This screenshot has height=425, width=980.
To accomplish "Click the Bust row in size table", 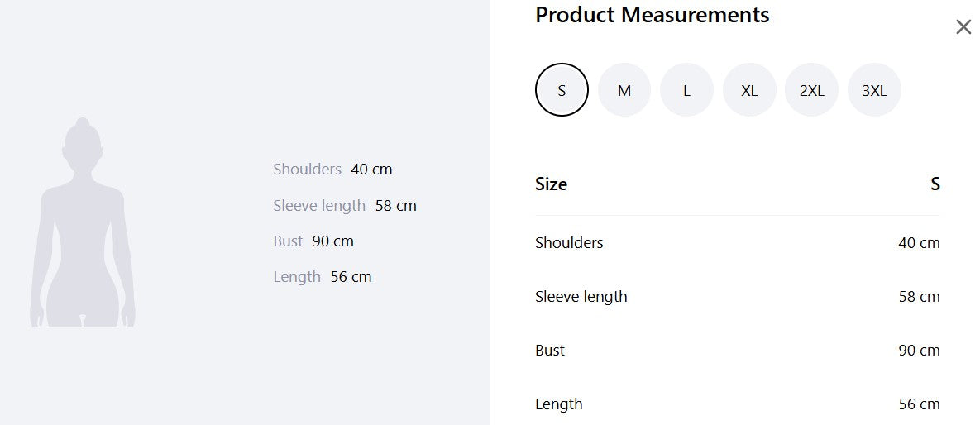I will point(738,350).
